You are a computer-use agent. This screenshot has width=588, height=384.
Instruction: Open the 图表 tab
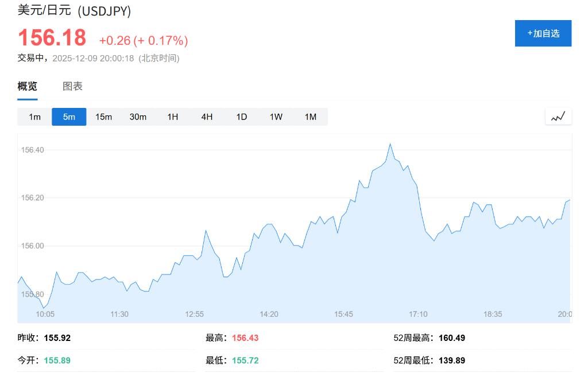pyautogui.click(x=72, y=87)
